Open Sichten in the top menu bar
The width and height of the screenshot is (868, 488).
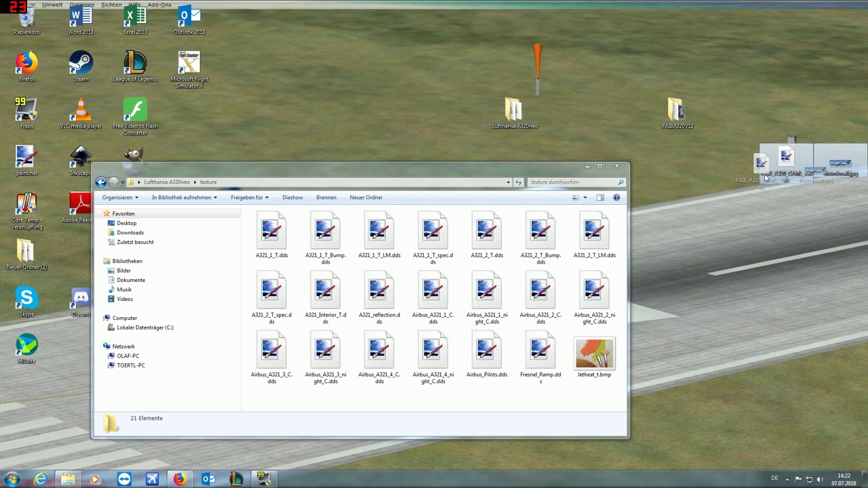pyautogui.click(x=112, y=5)
